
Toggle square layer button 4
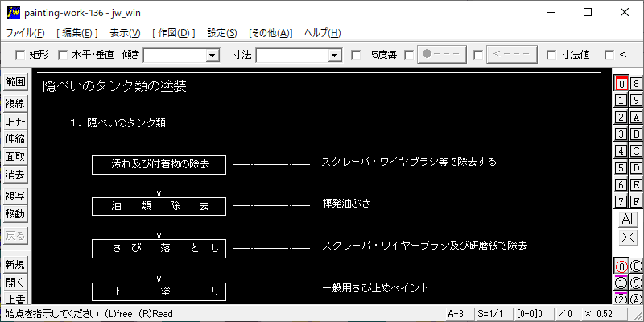pyautogui.click(x=621, y=151)
